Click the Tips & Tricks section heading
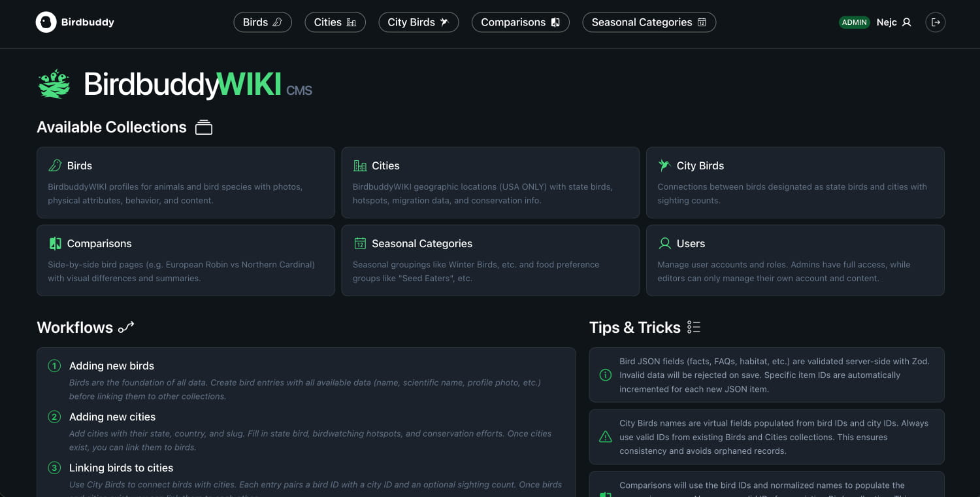 (635, 327)
